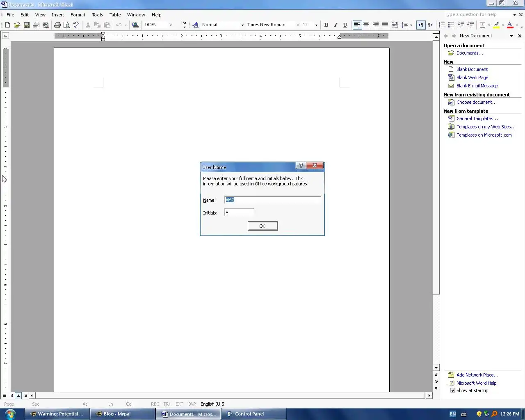
Task: Click the Cut scissors icon
Action: tap(88, 25)
